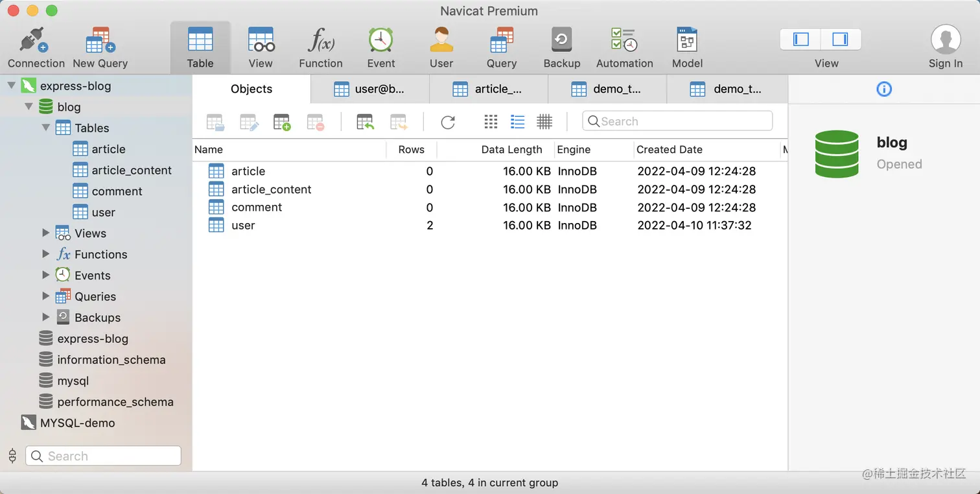Switch to the article_... tab

click(x=489, y=89)
